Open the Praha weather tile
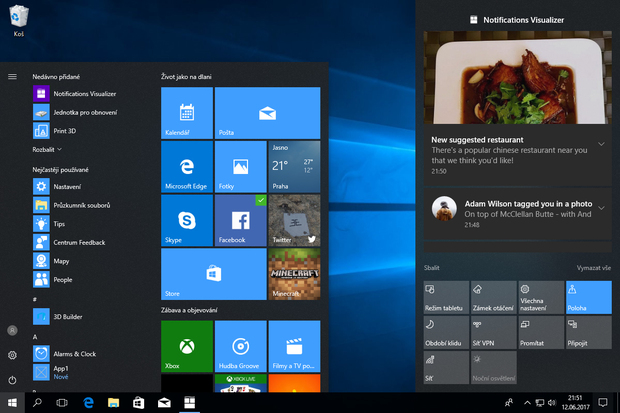 tap(294, 167)
